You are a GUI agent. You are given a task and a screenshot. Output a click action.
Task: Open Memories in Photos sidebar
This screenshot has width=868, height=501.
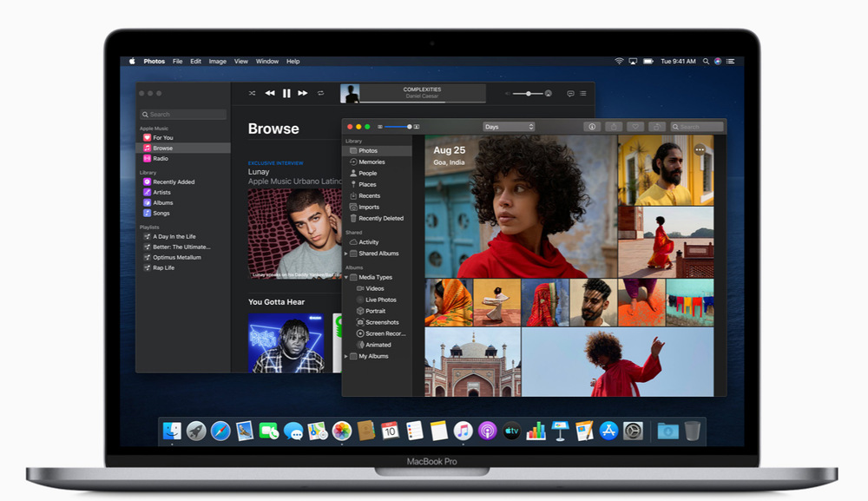[x=378, y=162]
